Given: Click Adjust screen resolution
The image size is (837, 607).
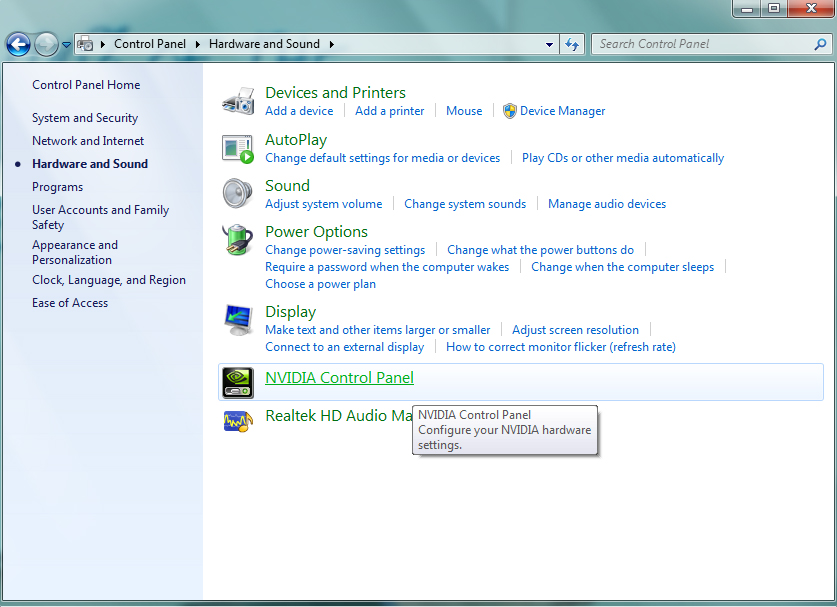Looking at the screenshot, I should click(x=575, y=330).
